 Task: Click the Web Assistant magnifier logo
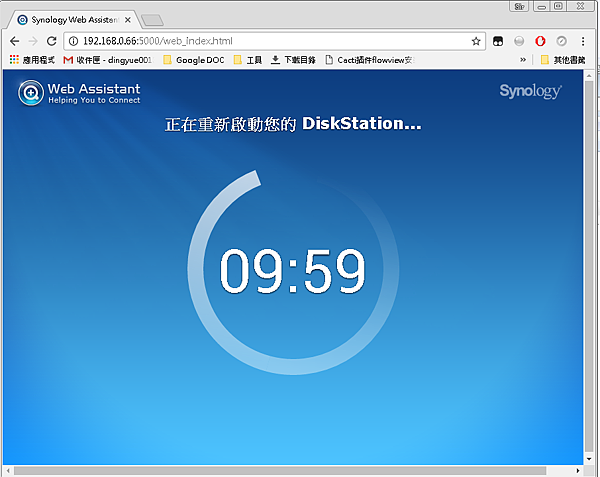[x=31, y=93]
